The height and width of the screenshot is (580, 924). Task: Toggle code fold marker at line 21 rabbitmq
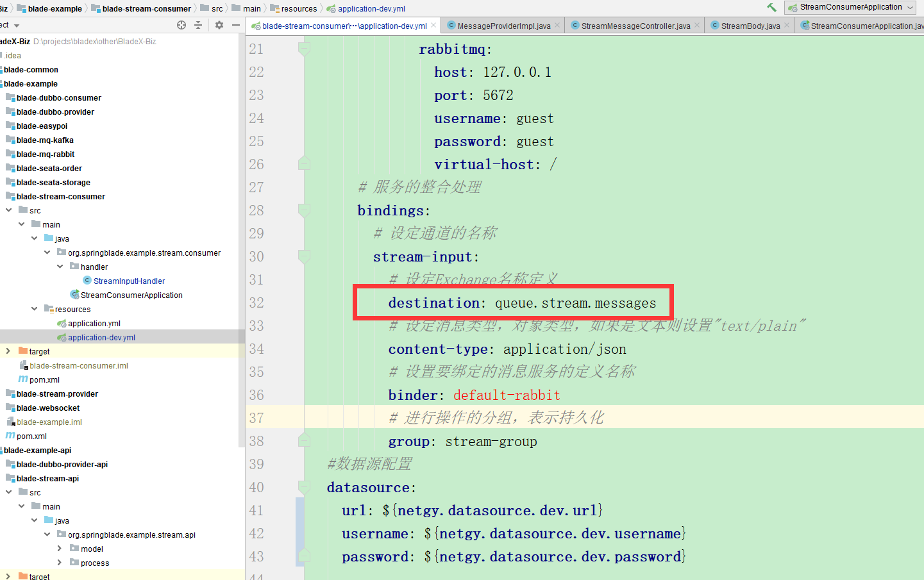click(304, 49)
